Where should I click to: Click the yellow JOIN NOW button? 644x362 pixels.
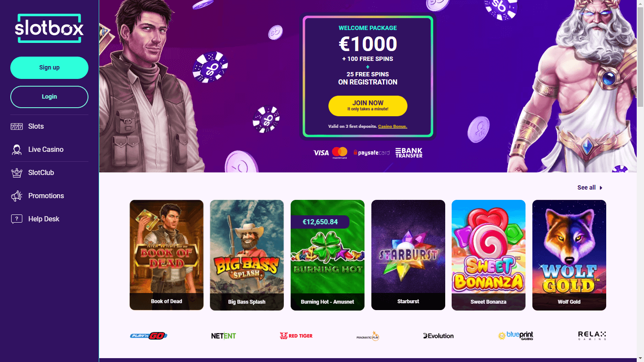pos(368,106)
